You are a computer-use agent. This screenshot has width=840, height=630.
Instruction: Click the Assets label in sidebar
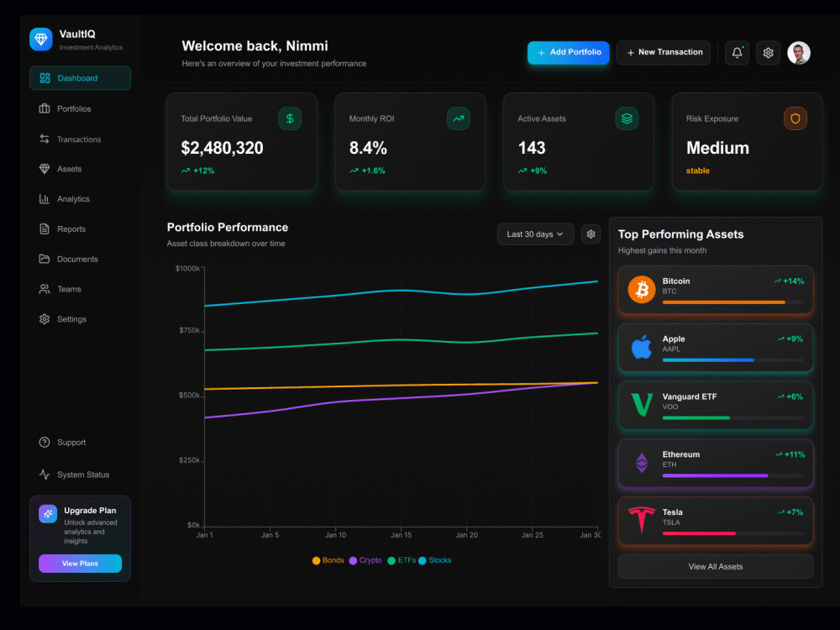point(69,169)
